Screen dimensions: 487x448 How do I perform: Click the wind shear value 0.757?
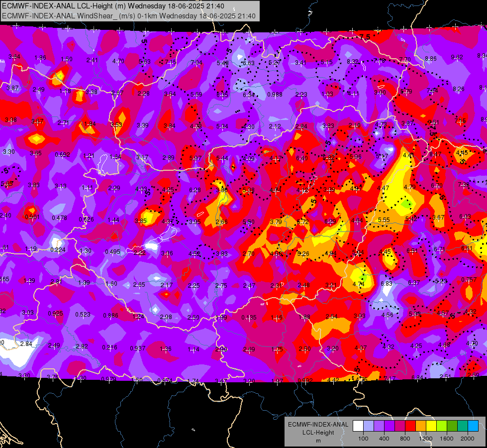[x=469, y=279]
